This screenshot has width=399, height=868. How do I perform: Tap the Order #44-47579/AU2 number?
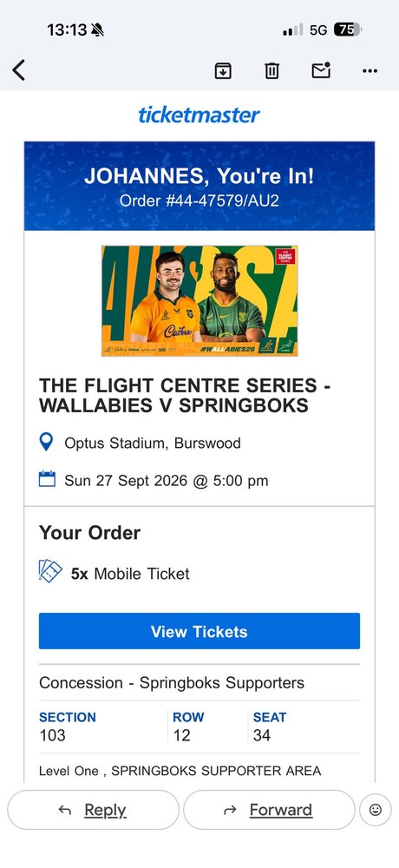click(199, 201)
